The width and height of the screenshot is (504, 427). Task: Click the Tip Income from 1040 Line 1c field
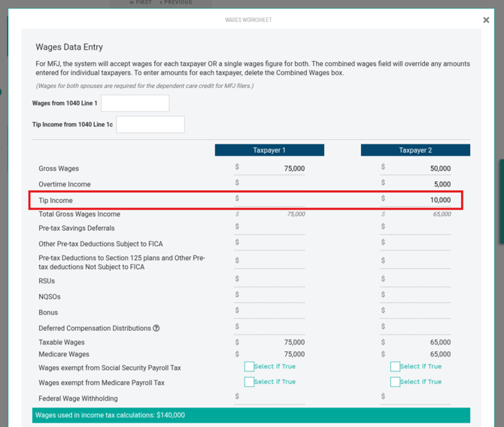150,124
